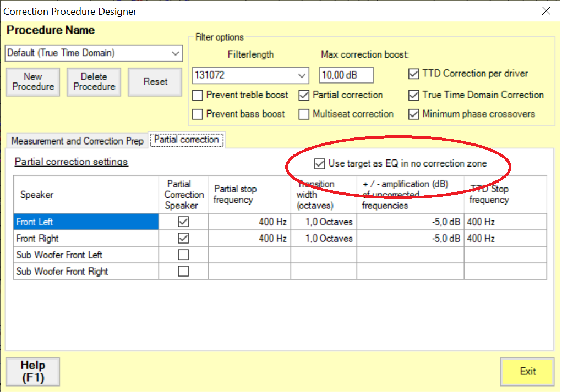Select the Partial correction tab
This screenshot has width=562, height=392.
click(187, 140)
